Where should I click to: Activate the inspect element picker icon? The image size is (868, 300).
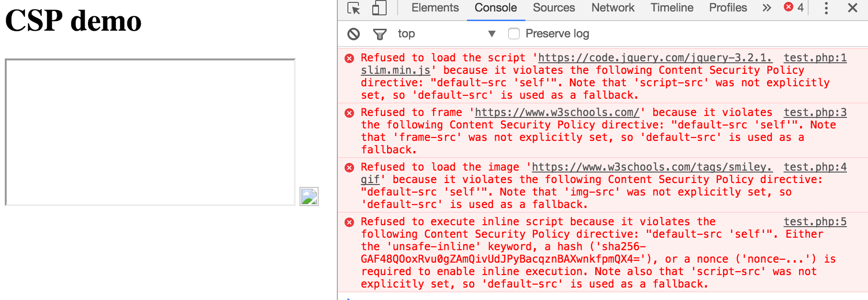click(354, 8)
